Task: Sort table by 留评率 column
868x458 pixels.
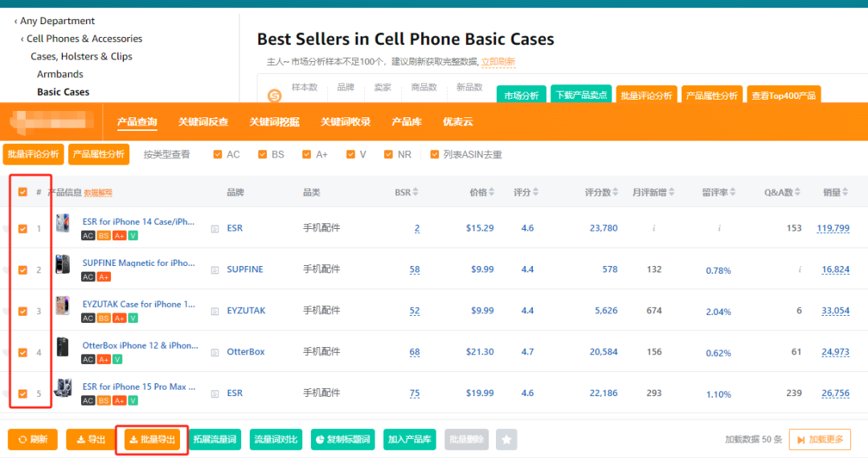Action: (x=719, y=192)
